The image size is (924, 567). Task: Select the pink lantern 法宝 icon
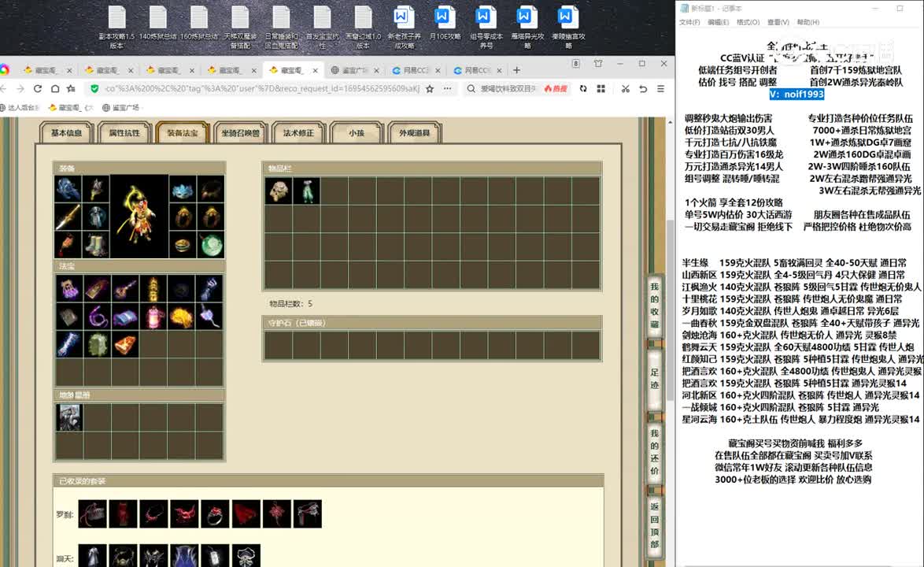(153, 317)
